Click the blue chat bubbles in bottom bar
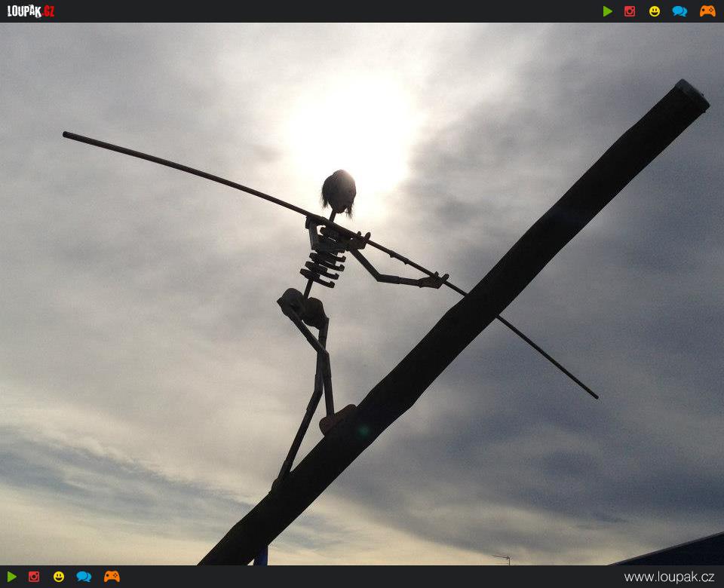Viewport: 724px width, 588px height. pos(84,577)
